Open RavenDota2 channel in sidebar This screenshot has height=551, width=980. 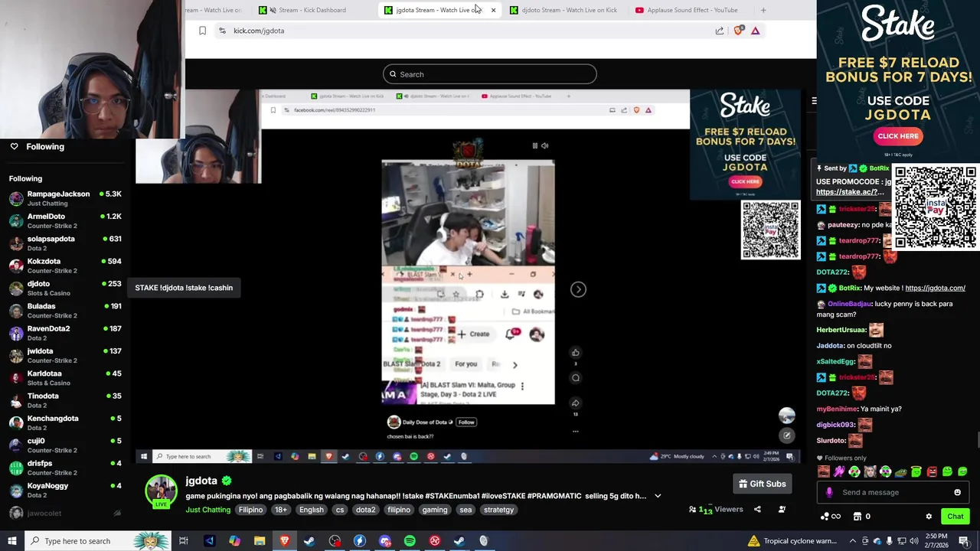point(65,333)
